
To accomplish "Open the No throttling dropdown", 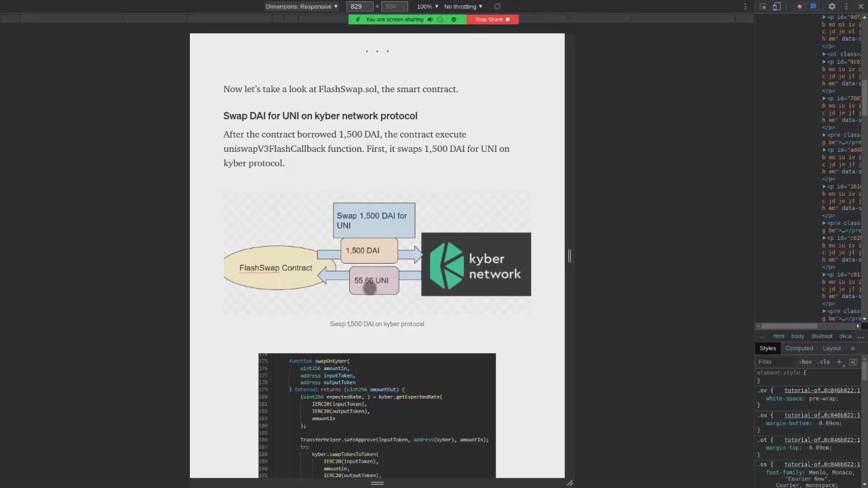I will [x=463, y=6].
